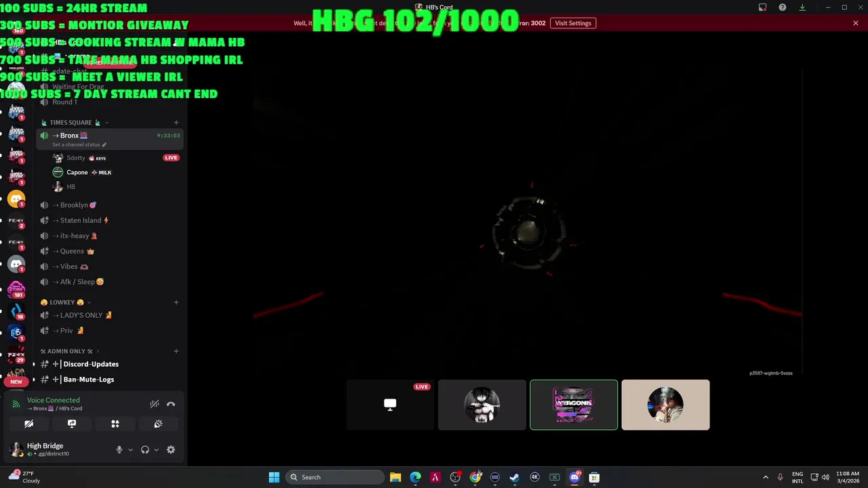This screenshot has height=488, width=868.
Task: Open microphone input options arrow
Action: (x=130, y=449)
